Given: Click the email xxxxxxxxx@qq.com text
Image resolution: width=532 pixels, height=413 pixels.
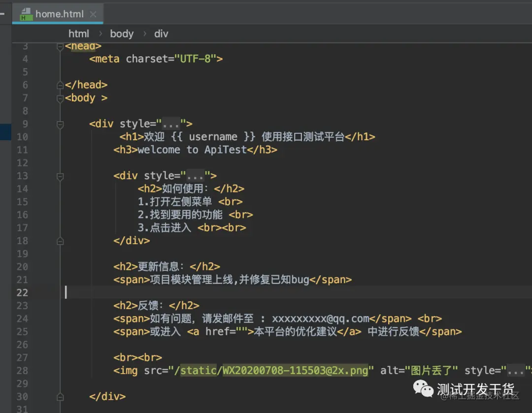Looking at the screenshot, I should pyautogui.click(x=321, y=319).
